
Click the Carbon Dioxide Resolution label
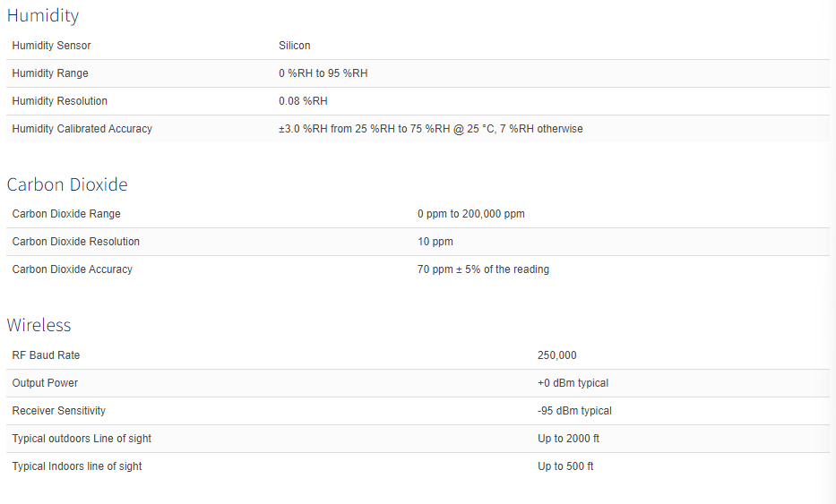coord(75,242)
